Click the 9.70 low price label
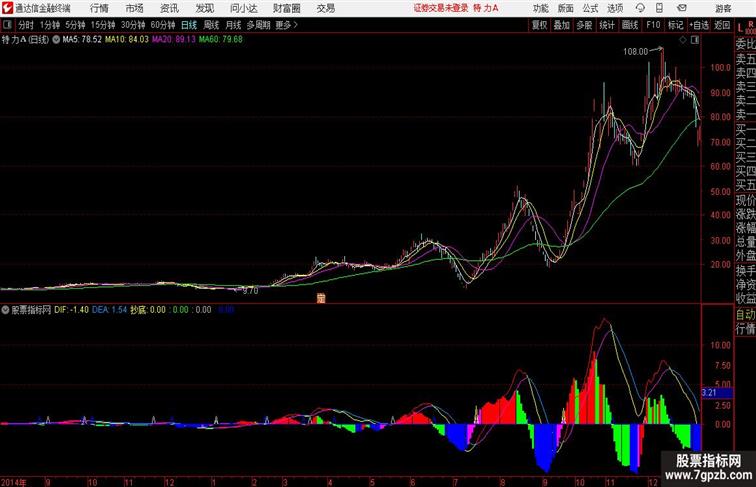This screenshot has width=756, height=487. tap(250, 291)
